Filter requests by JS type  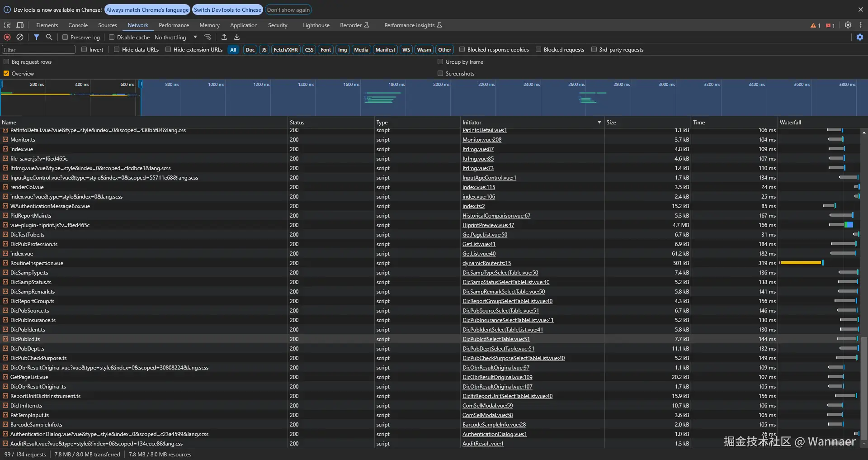coord(264,50)
